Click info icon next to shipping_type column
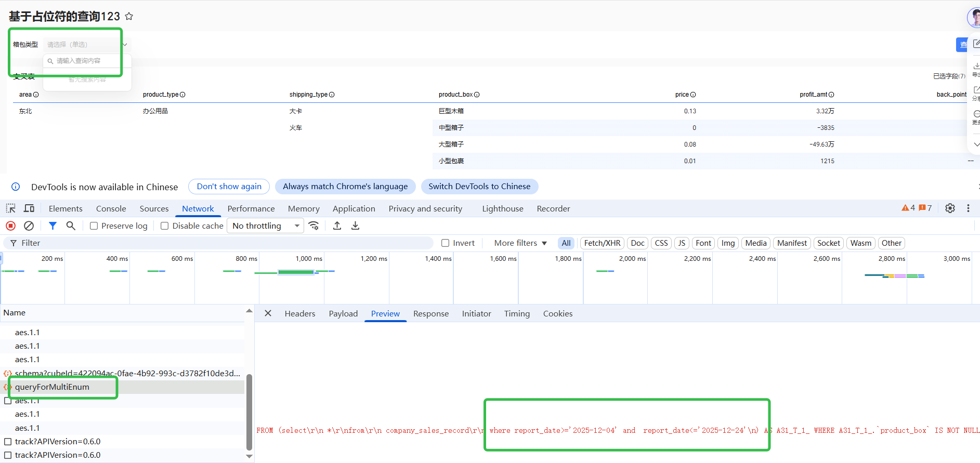 (x=332, y=95)
